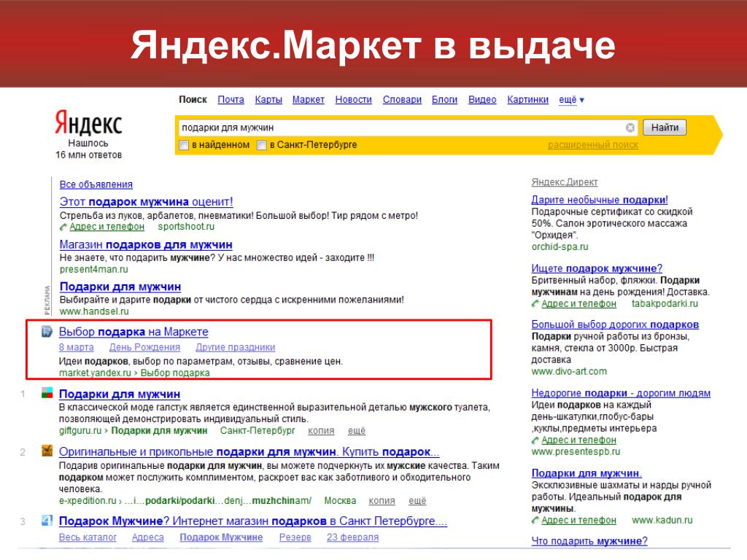This screenshot has height=560, width=747.
Task: Click the '8 марта' sitelink
Action: tap(76, 347)
